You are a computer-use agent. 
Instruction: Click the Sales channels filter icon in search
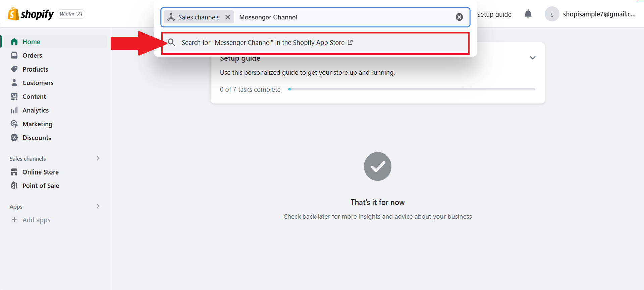click(171, 17)
